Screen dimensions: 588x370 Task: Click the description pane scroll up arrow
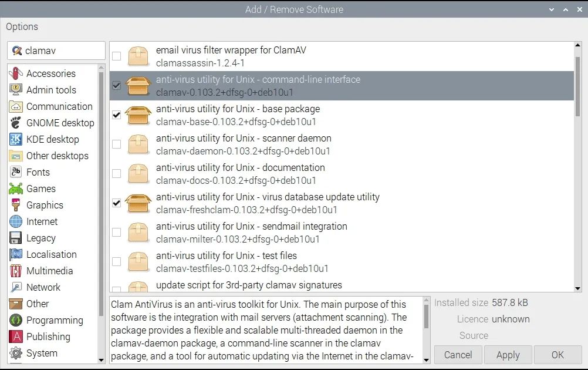[426, 300]
